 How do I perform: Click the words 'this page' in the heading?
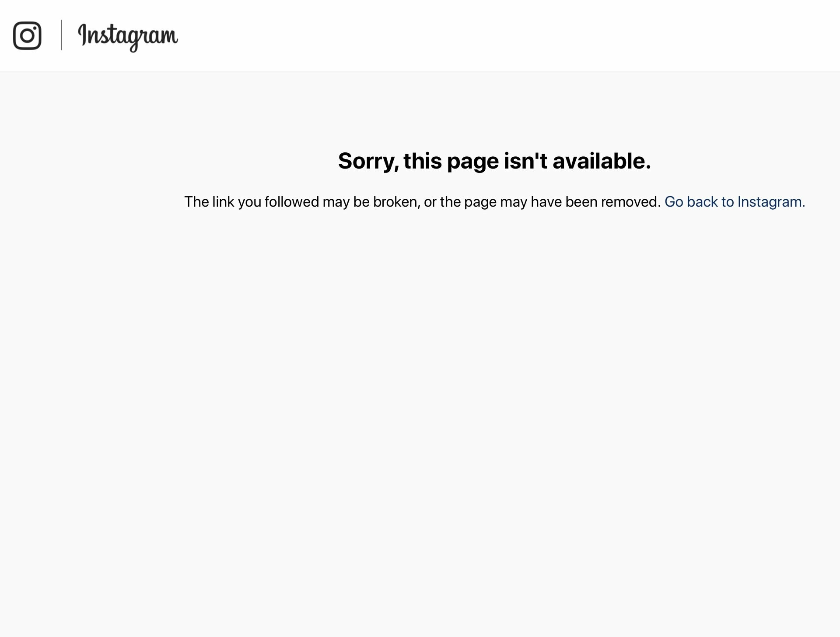coord(451,162)
